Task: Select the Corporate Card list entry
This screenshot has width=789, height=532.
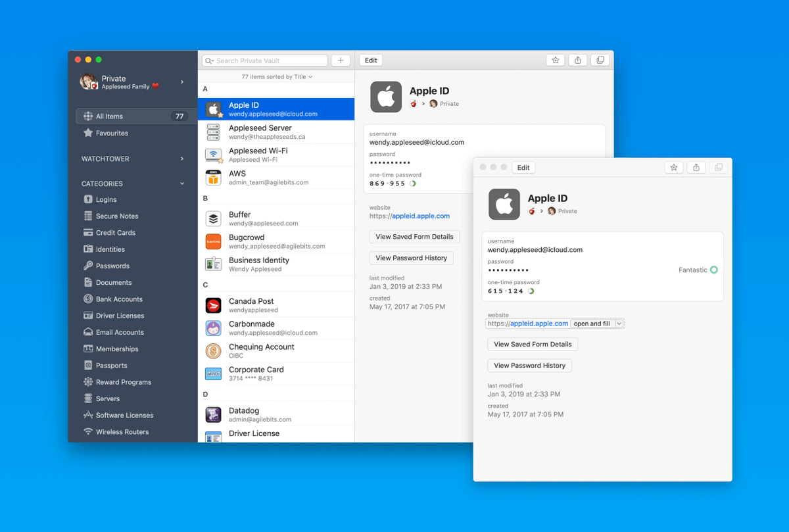Action: click(276, 374)
